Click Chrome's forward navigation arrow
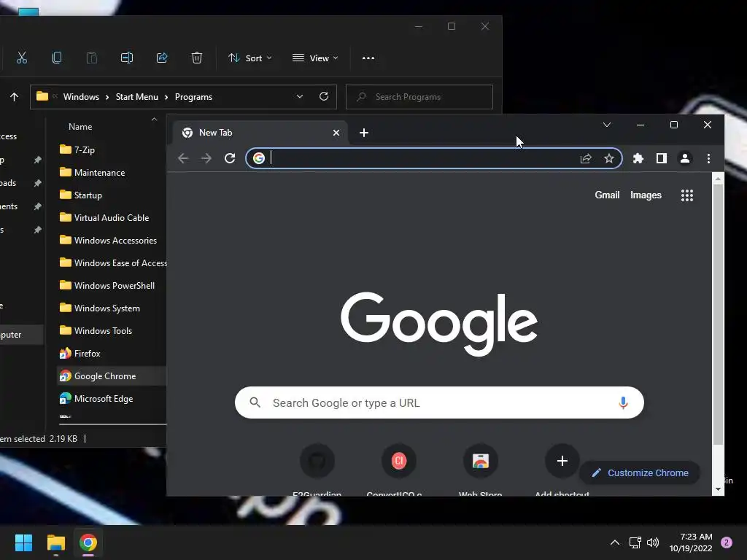This screenshot has width=747, height=560. [206, 158]
